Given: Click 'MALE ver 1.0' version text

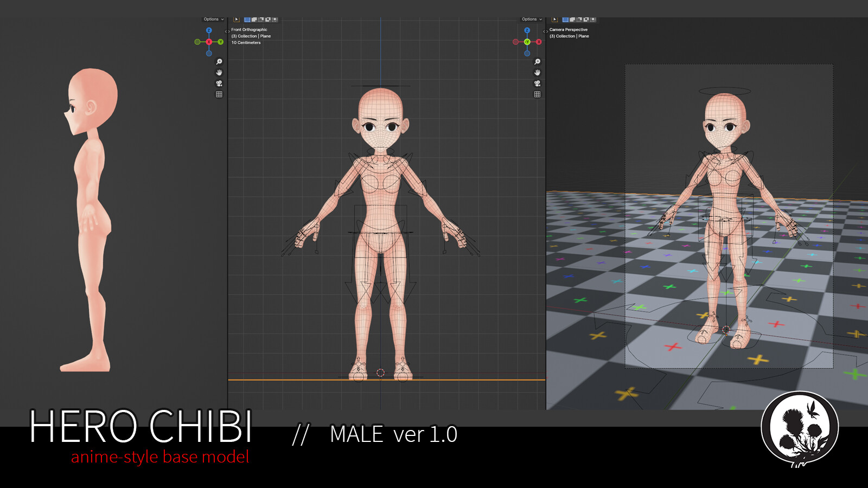Looking at the screenshot, I should pyautogui.click(x=394, y=434).
